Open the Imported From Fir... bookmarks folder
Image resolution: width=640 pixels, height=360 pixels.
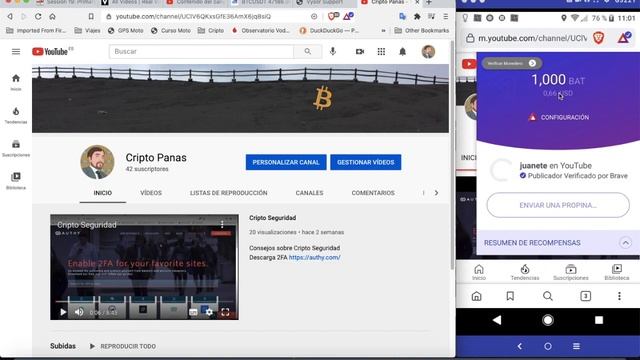point(36,31)
